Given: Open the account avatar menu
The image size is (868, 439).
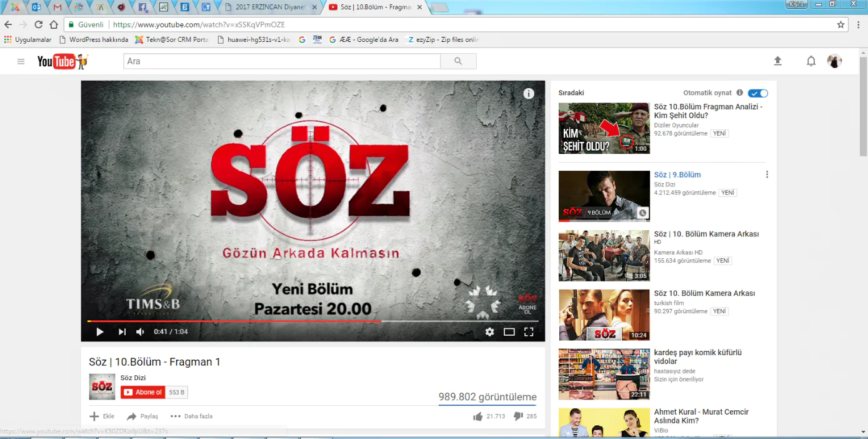Looking at the screenshot, I should pos(834,61).
